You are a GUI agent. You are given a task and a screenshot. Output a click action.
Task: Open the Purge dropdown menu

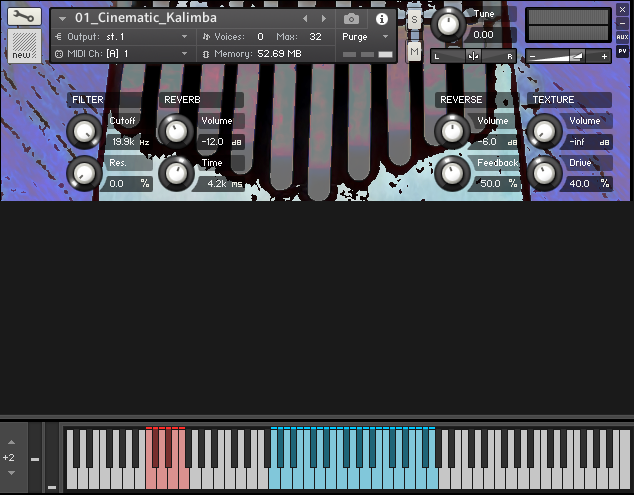[x=365, y=37]
